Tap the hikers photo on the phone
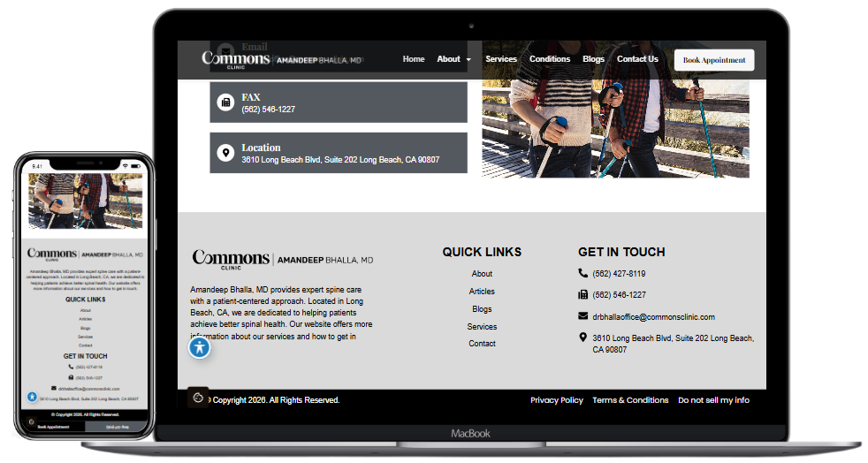 [x=85, y=201]
